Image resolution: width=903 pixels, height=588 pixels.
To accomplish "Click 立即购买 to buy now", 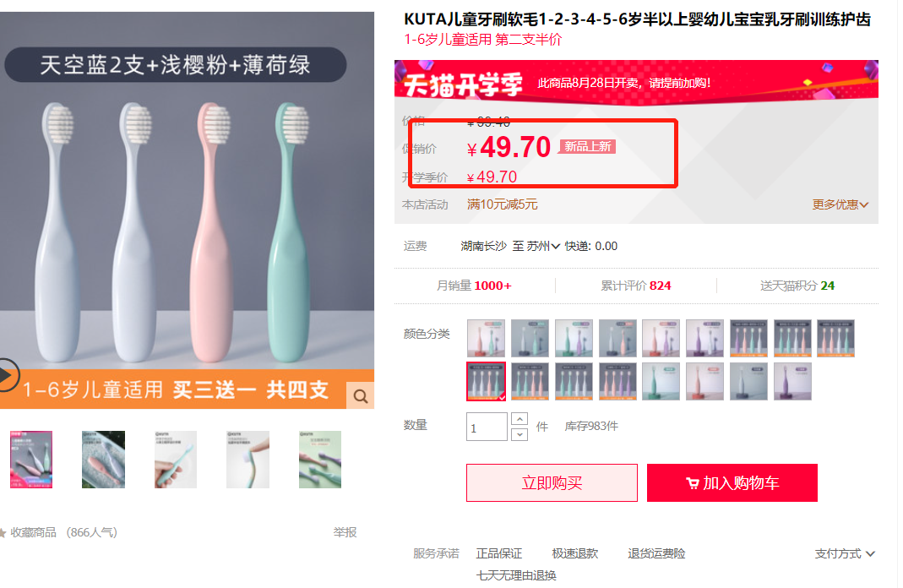I will [x=552, y=483].
